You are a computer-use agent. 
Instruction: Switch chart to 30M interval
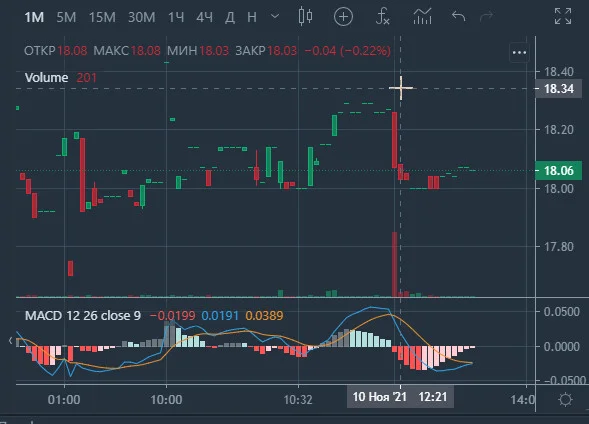point(142,17)
